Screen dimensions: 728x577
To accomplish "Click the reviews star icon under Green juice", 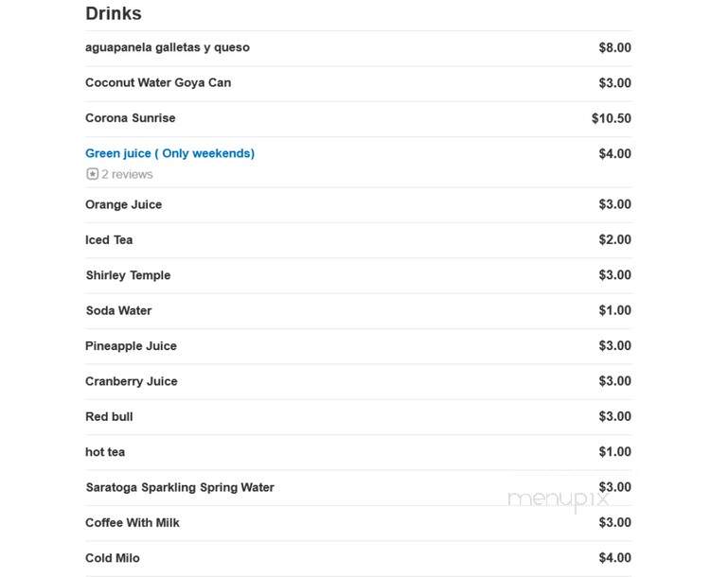I will pyautogui.click(x=93, y=174).
